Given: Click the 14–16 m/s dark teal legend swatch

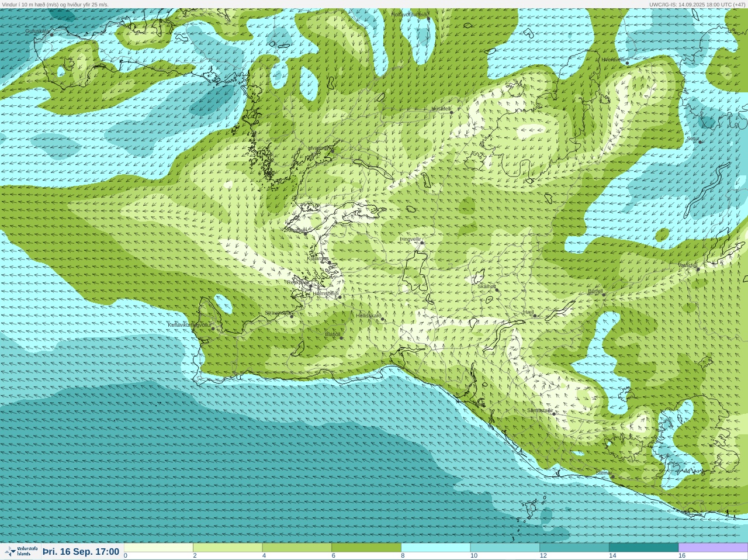Looking at the screenshot, I should click(x=643, y=548).
